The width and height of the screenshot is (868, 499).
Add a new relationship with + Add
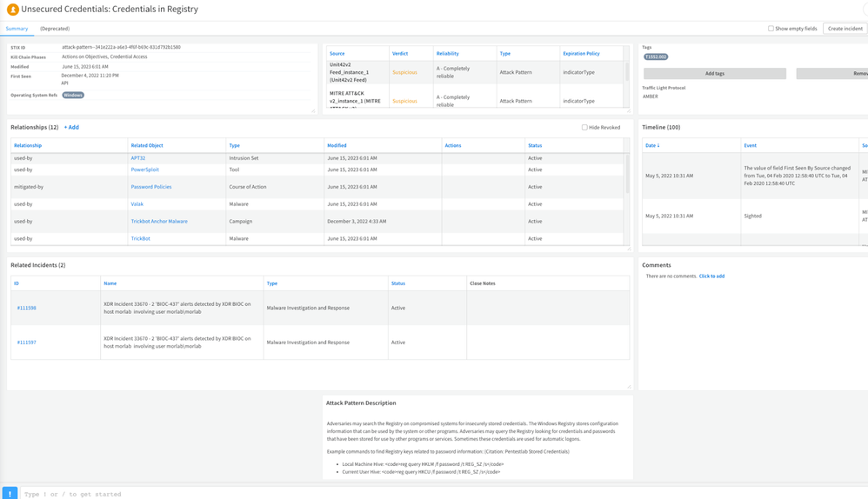[71, 128]
